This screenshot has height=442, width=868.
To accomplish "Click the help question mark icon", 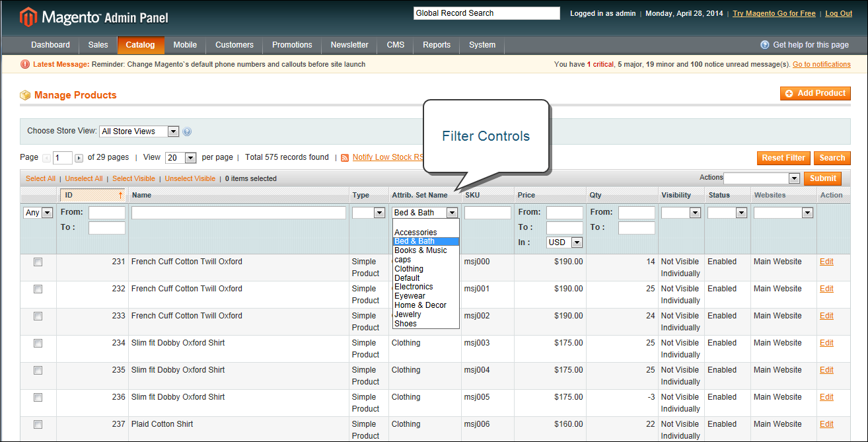I will (765, 45).
